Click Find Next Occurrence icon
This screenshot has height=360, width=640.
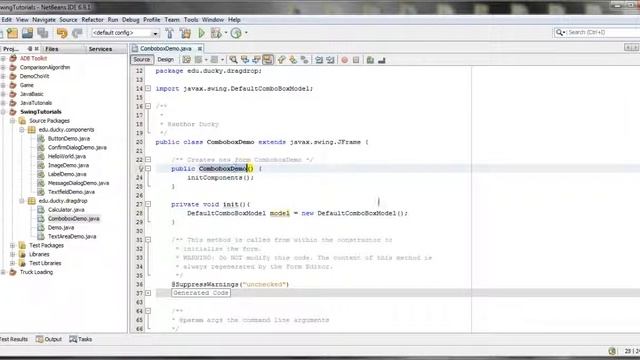(x=256, y=60)
